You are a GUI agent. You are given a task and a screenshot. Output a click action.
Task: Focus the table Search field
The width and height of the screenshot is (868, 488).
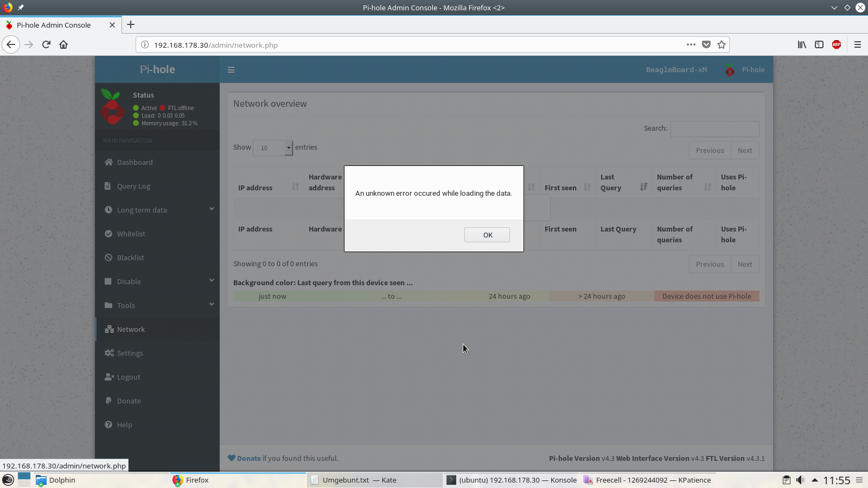tap(714, 129)
